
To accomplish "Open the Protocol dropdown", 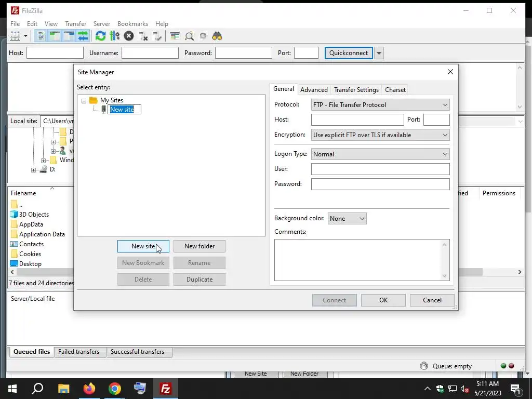I will (380, 105).
